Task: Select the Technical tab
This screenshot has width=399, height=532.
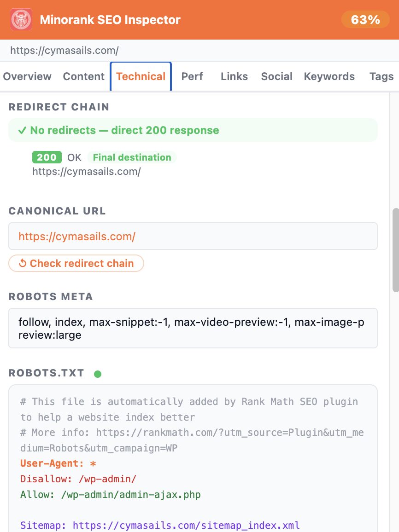Action: coord(141,76)
